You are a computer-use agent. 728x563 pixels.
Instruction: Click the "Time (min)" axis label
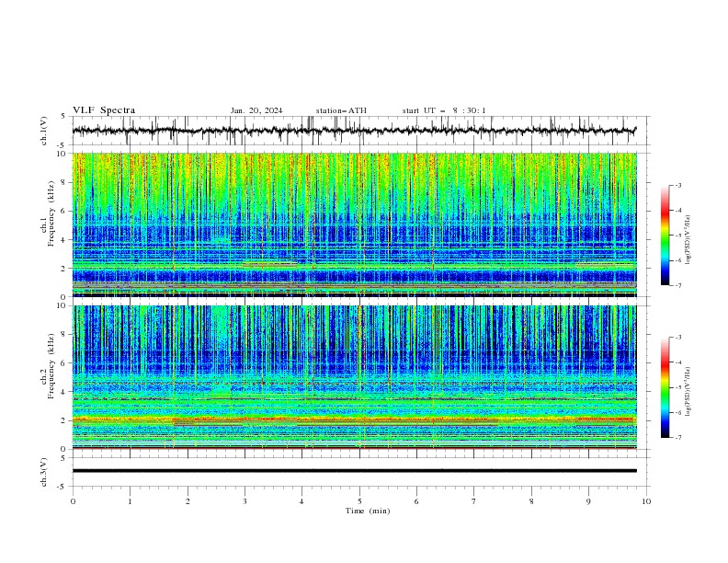click(x=368, y=511)
